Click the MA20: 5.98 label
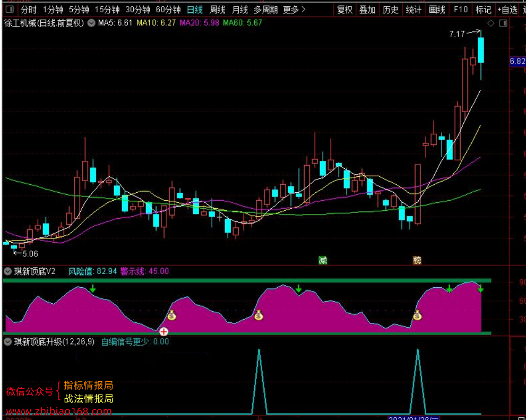526x420 pixels. click(199, 23)
